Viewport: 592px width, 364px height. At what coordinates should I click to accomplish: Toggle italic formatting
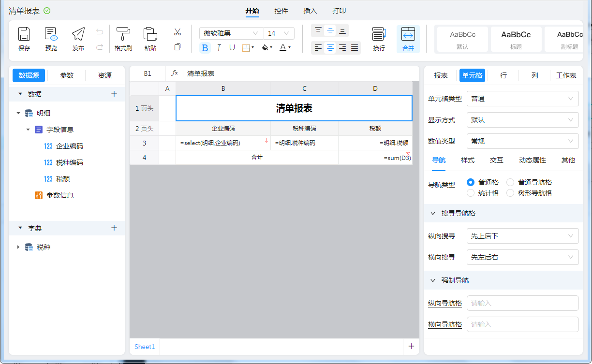coord(219,48)
